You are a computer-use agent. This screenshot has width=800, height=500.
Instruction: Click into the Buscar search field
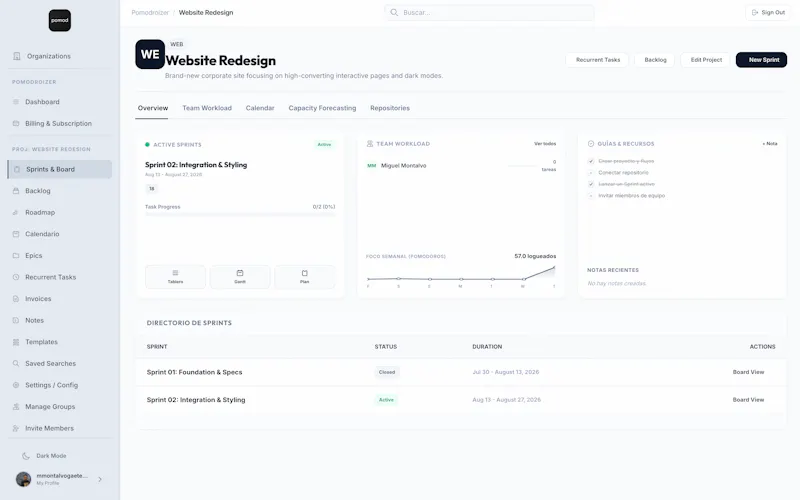coord(489,12)
